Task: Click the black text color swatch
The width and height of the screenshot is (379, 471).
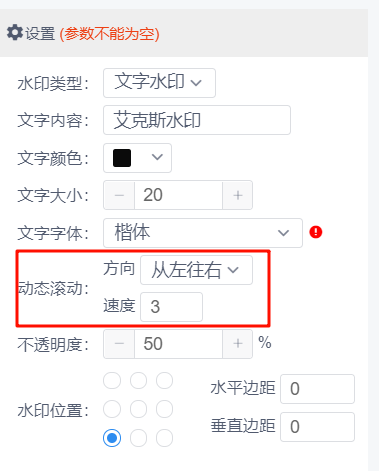Action: [x=122, y=158]
